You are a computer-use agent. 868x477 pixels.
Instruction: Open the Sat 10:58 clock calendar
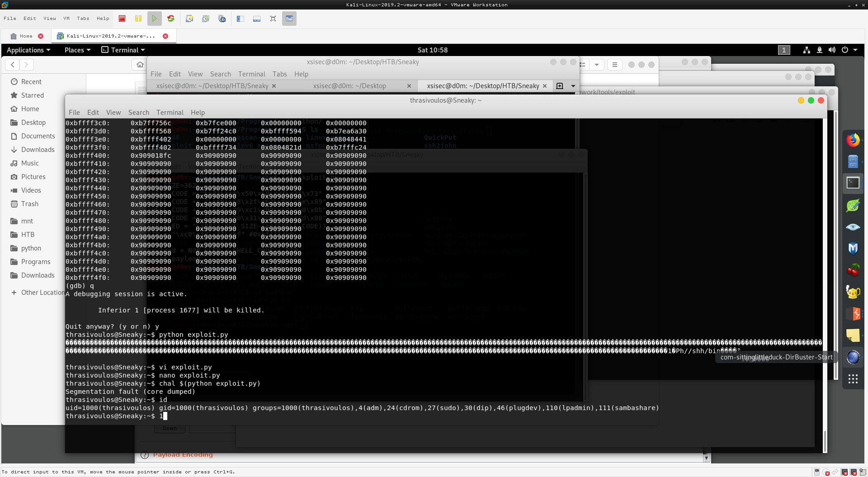pyautogui.click(x=433, y=50)
